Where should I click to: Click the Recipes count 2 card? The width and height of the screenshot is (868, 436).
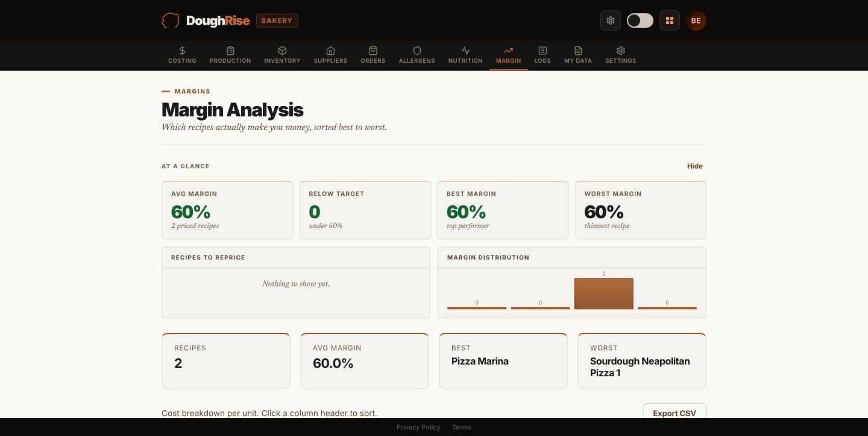tap(226, 361)
